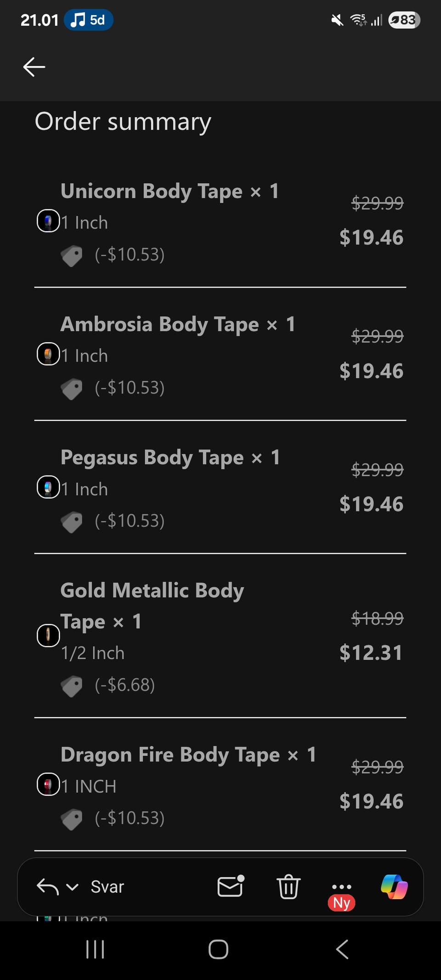441x980 pixels.
Task: Tap the Svar reply button
Action: 107,887
